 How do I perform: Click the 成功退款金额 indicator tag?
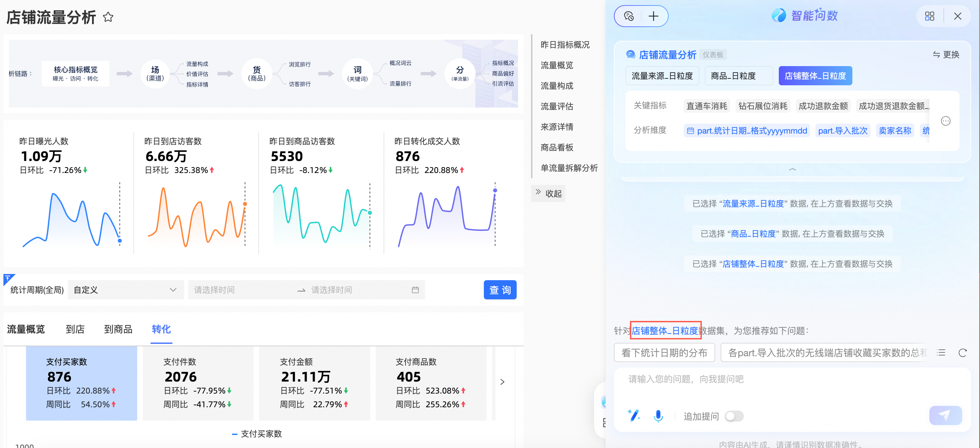(823, 106)
